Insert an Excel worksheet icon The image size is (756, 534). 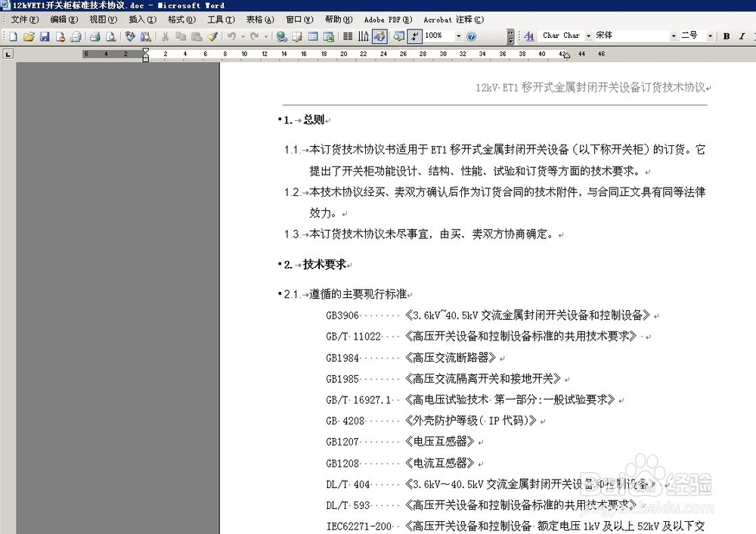328,36
